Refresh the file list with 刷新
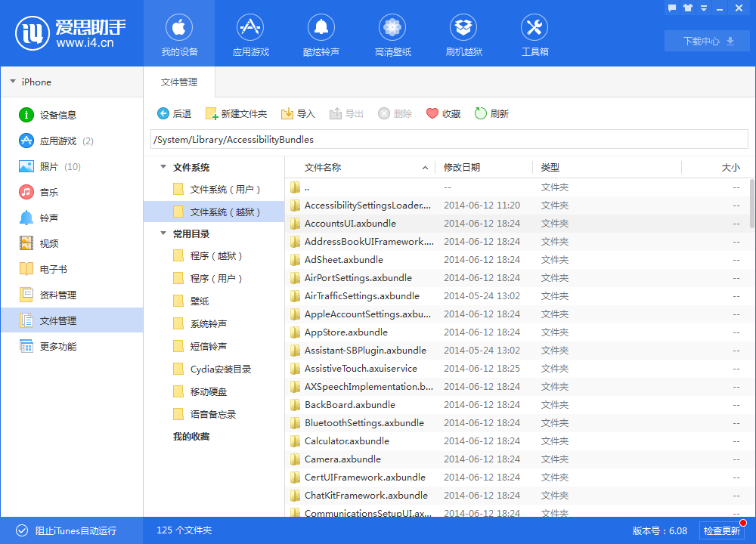The width and height of the screenshot is (756, 544). click(x=491, y=113)
